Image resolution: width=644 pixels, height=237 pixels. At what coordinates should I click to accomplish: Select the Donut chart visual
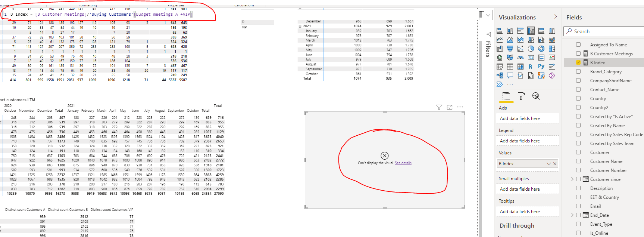coord(541,49)
